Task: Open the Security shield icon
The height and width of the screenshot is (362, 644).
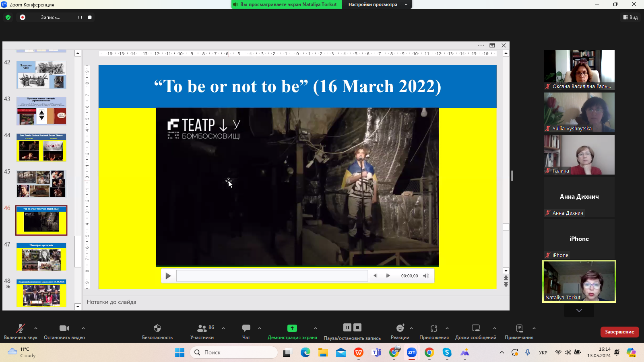Action: click(157, 328)
